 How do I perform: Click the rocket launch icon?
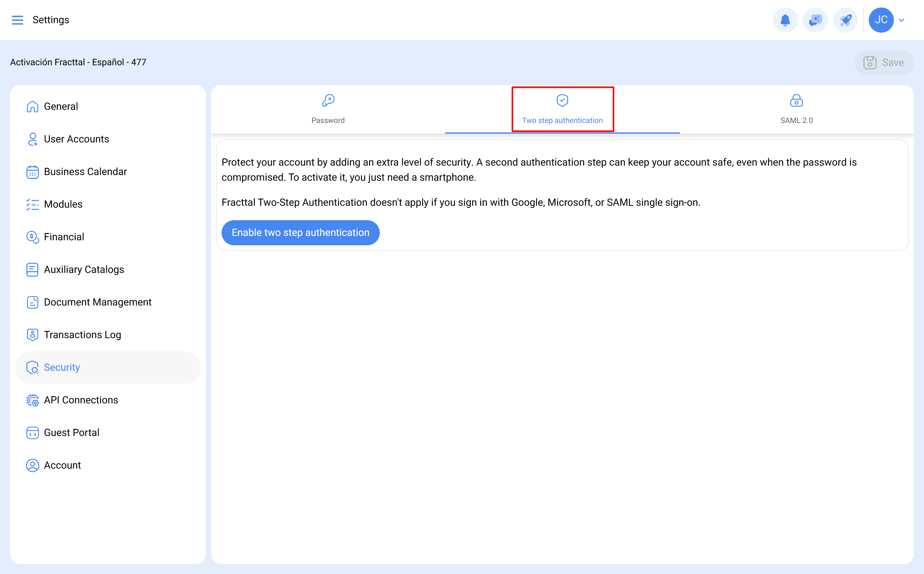point(846,20)
